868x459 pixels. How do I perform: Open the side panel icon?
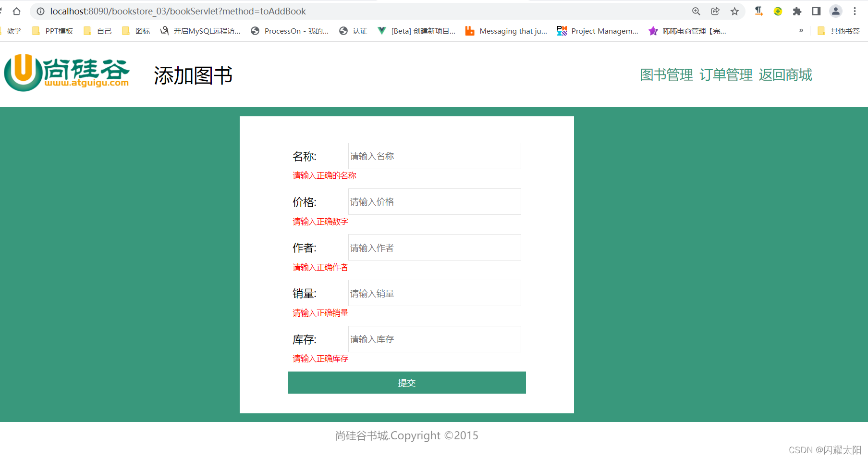[816, 11]
